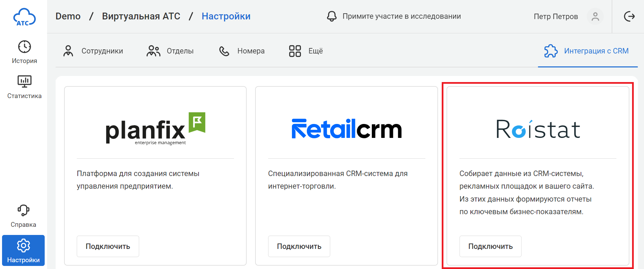644x269 pixels.
Task: Click the notification bell icon
Action: [x=332, y=16]
